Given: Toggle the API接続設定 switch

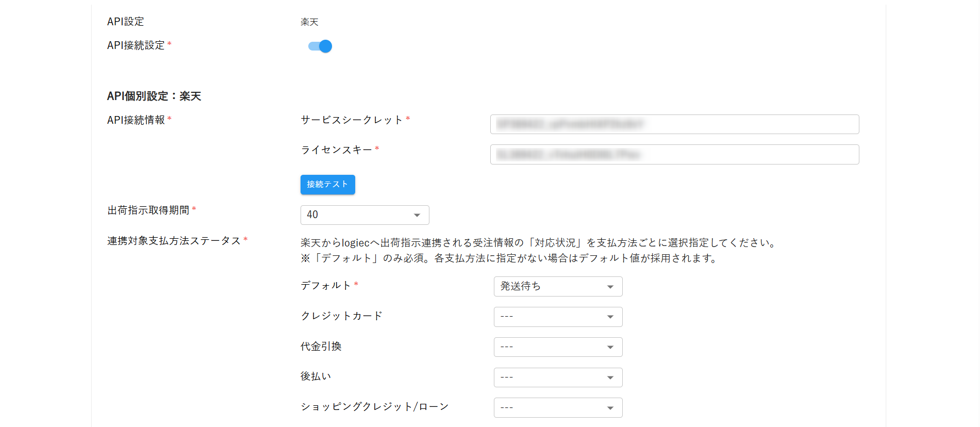Looking at the screenshot, I should coord(320,46).
